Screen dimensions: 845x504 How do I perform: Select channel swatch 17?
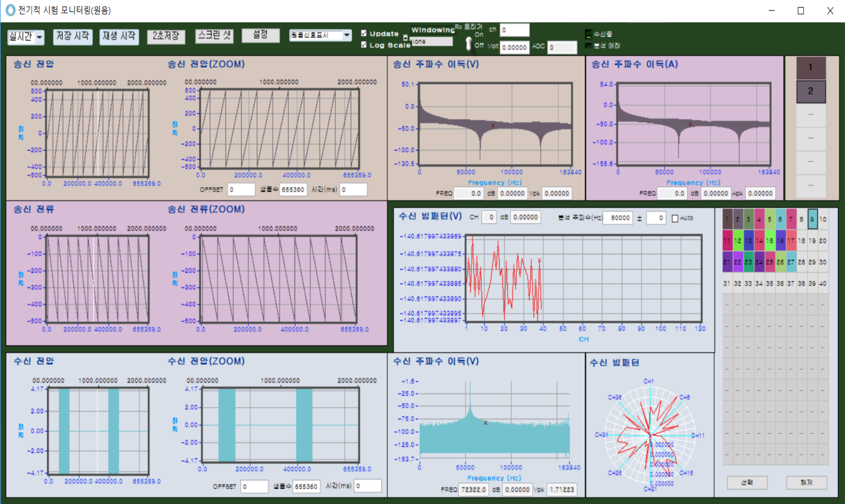pyautogui.click(x=791, y=241)
